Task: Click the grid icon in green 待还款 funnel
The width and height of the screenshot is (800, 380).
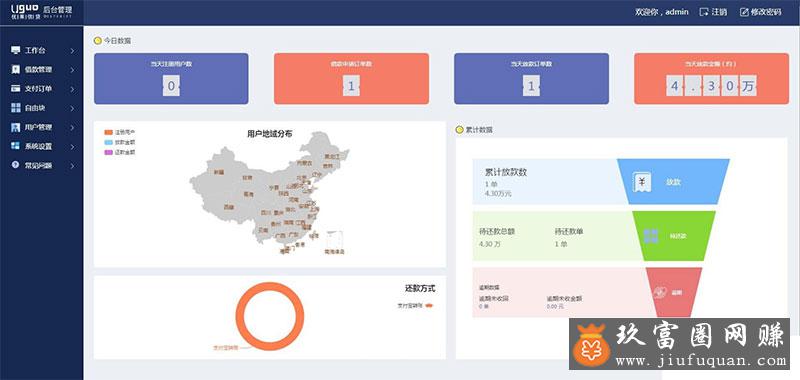Action: (651, 236)
